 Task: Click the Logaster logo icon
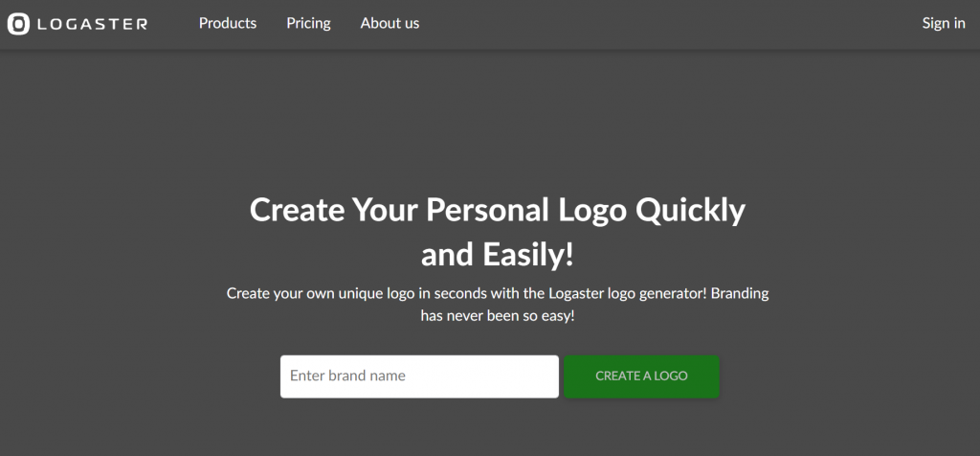(x=18, y=23)
